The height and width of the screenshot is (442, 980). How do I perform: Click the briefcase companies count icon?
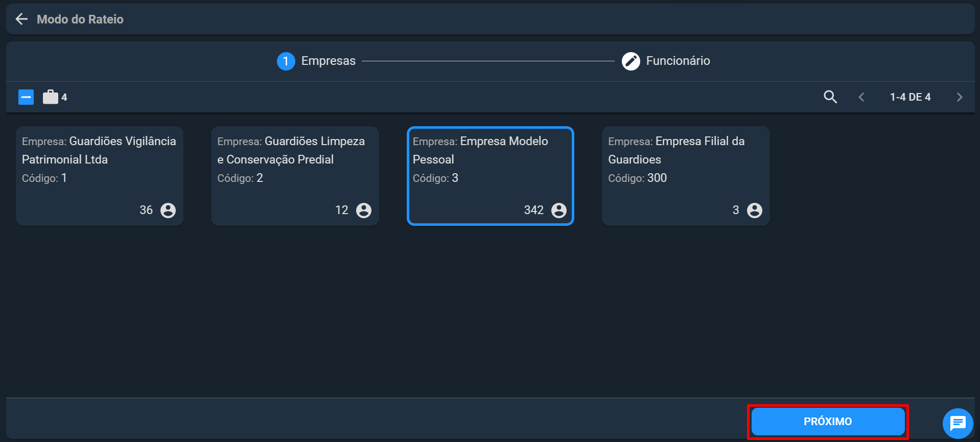(x=51, y=97)
